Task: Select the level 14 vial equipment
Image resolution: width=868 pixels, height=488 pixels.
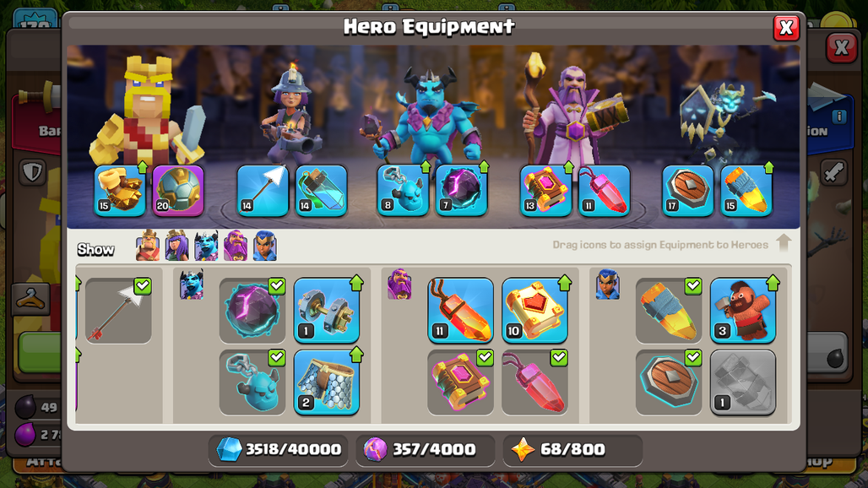Action: (321, 190)
